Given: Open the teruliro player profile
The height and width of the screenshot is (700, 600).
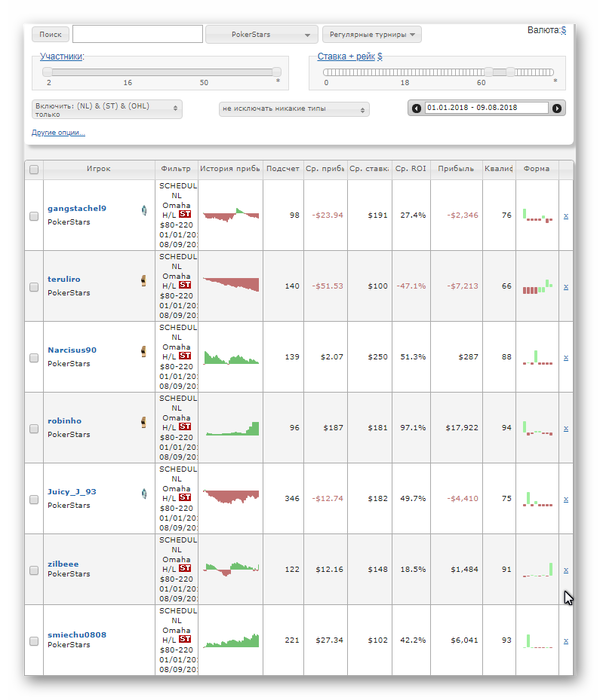Looking at the screenshot, I should coord(64,279).
